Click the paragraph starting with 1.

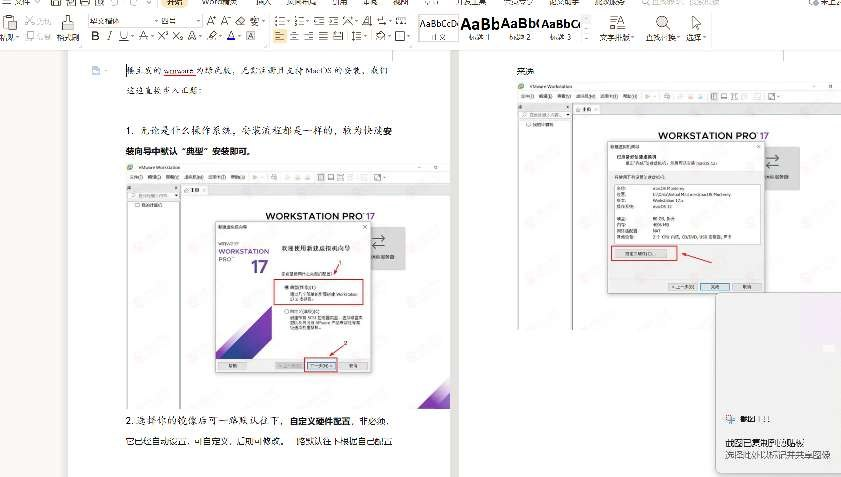point(259,141)
